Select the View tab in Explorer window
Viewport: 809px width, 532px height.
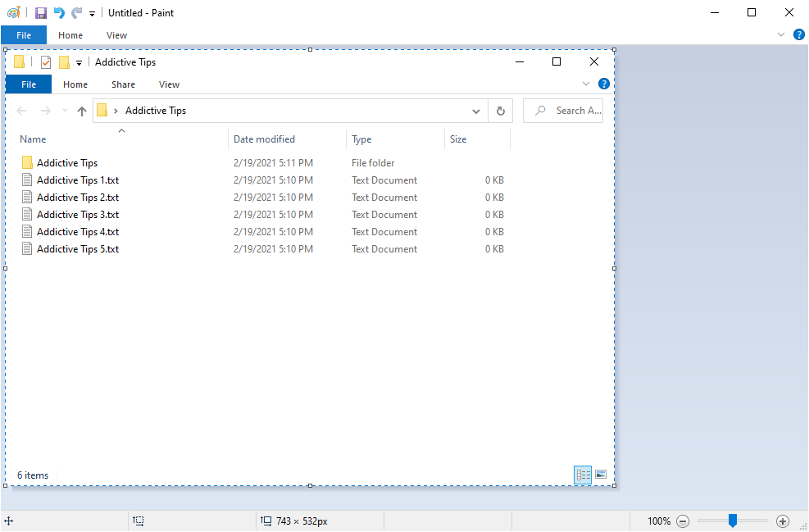pos(169,84)
